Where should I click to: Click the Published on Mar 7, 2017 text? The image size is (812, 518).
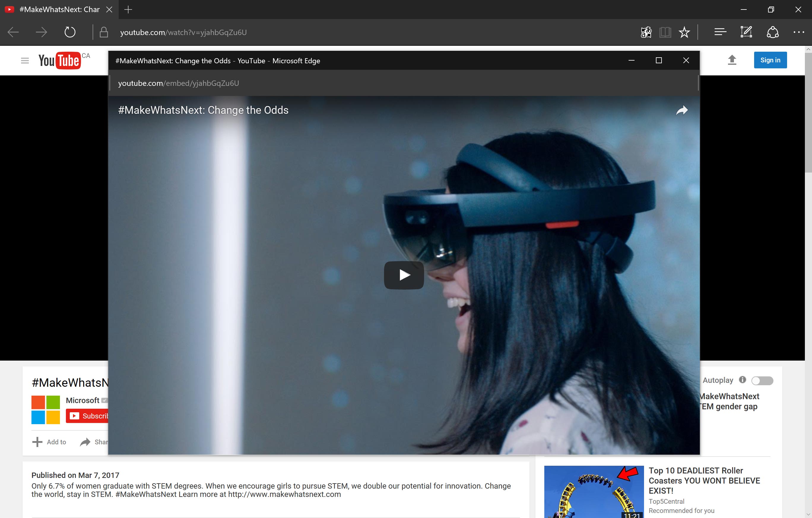click(x=75, y=475)
